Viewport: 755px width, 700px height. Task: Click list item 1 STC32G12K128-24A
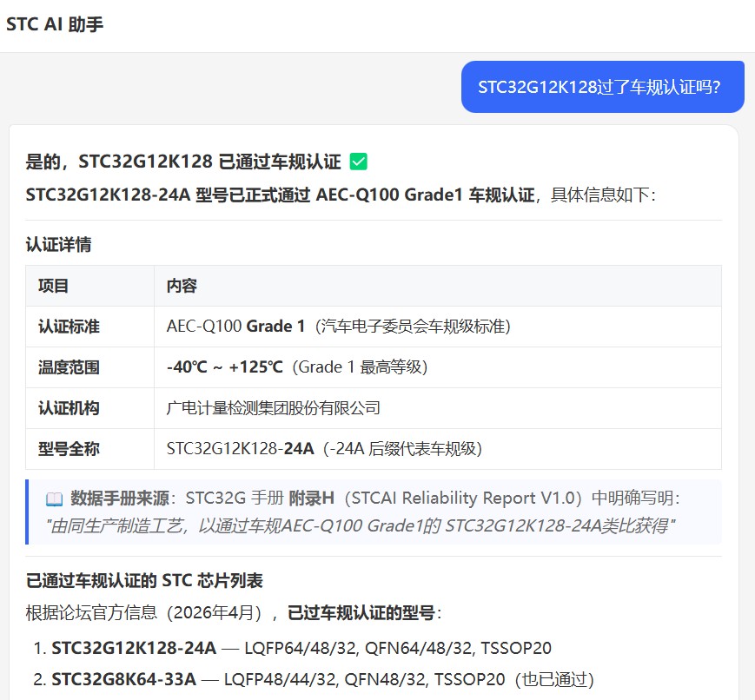point(301,648)
